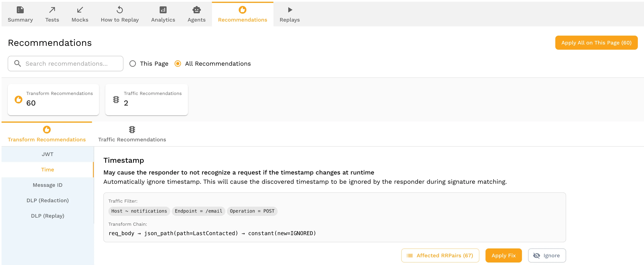This screenshot has height=265, width=644.
Task: Click the Search recommendations input field
Action: click(x=67, y=64)
